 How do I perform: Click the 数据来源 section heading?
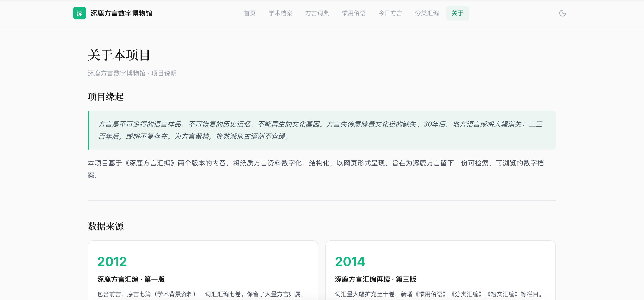point(106,226)
